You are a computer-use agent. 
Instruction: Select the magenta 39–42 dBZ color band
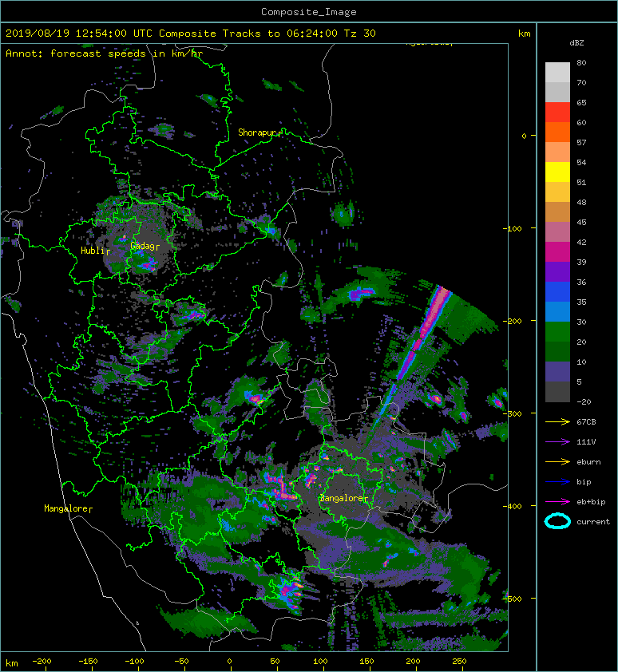click(x=557, y=252)
